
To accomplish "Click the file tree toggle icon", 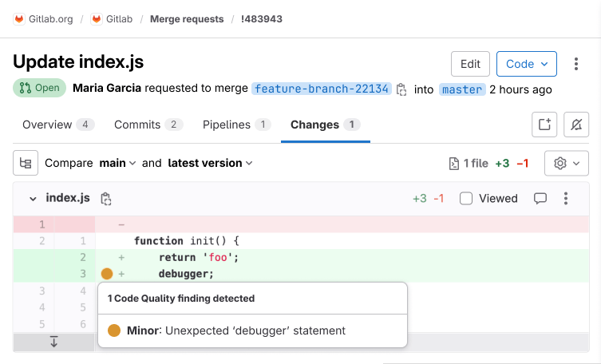I will [x=26, y=163].
